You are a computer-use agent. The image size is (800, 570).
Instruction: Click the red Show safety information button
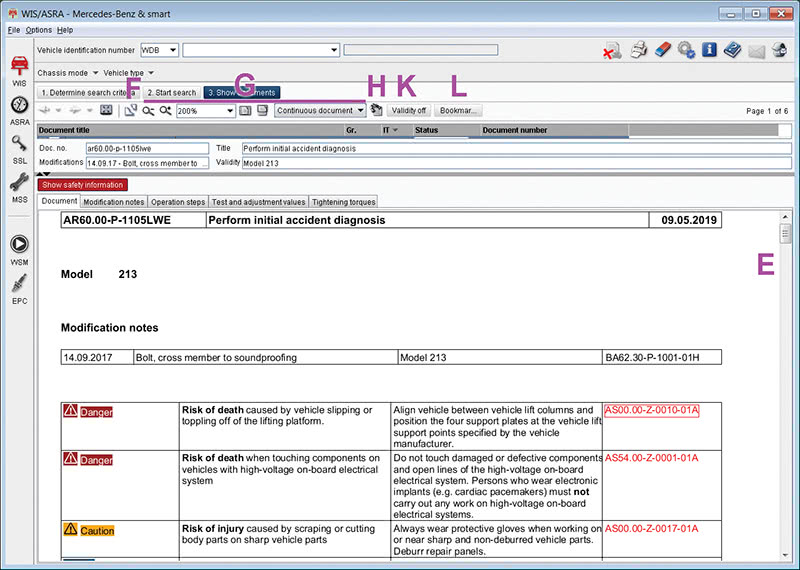click(x=83, y=185)
